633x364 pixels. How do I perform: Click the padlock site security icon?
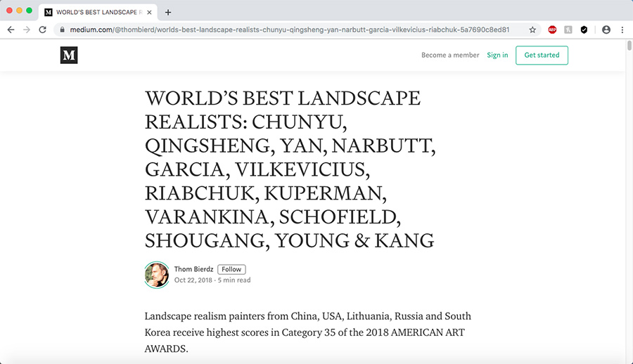click(x=62, y=30)
